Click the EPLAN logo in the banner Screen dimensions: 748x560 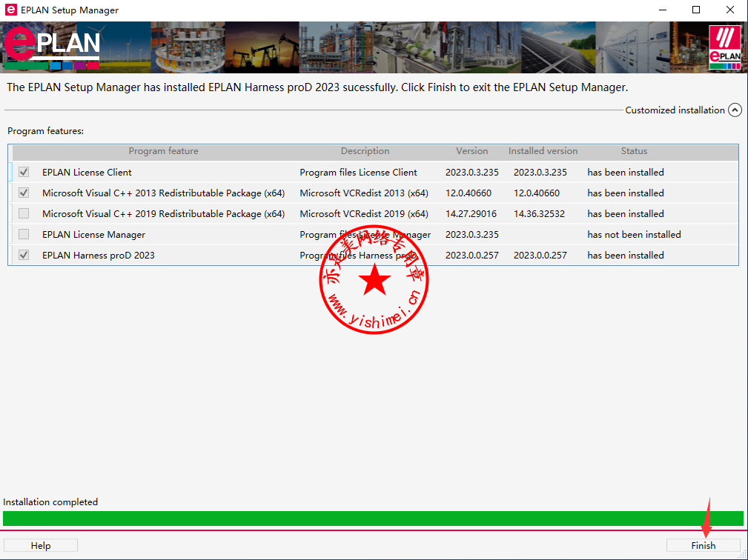(x=52, y=47)
